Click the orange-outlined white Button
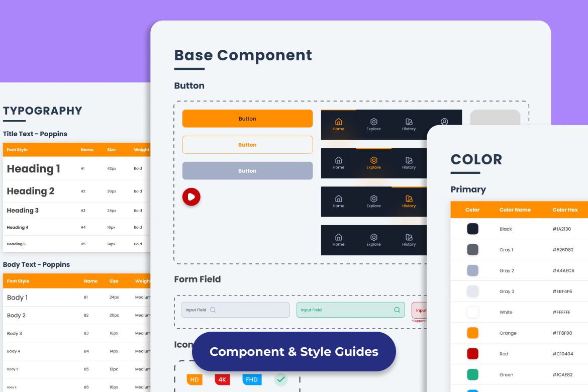Screen dimensions: 588x392 click(247, 145)
